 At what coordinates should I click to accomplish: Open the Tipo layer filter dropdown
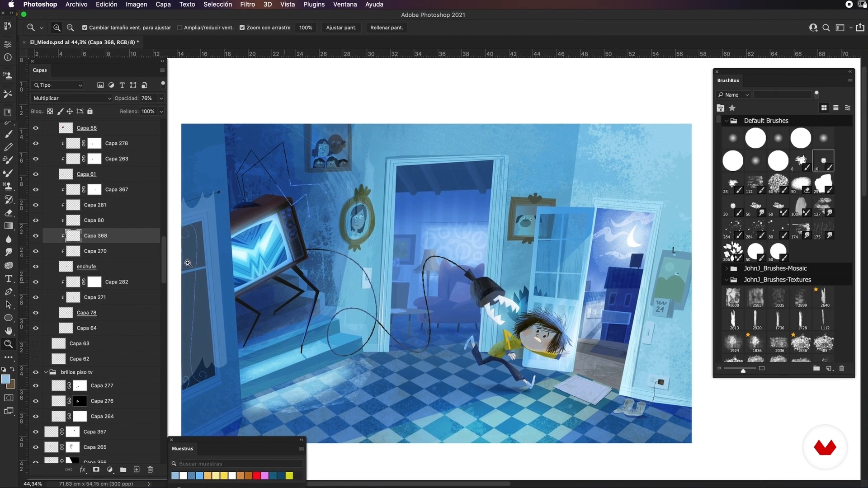(58, 85)
